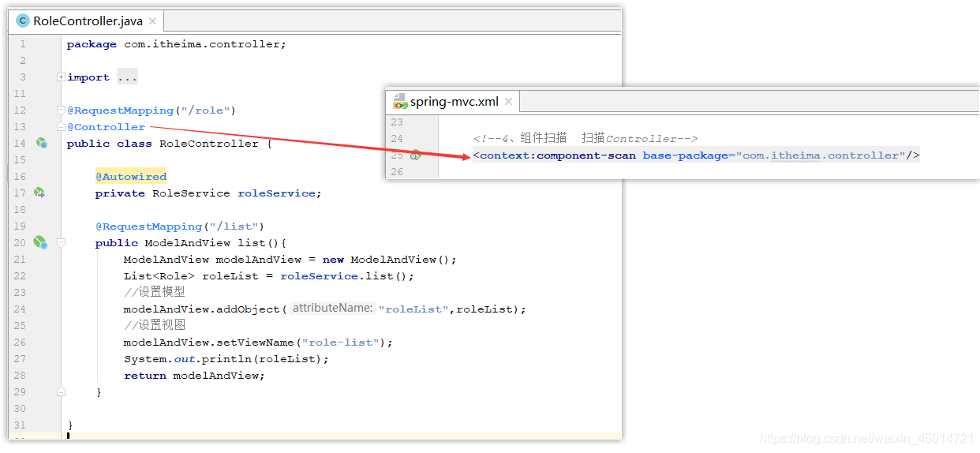Click the @Controller annotation
Image resolution: width=980 pixels, height=453 pixels.
106,127
